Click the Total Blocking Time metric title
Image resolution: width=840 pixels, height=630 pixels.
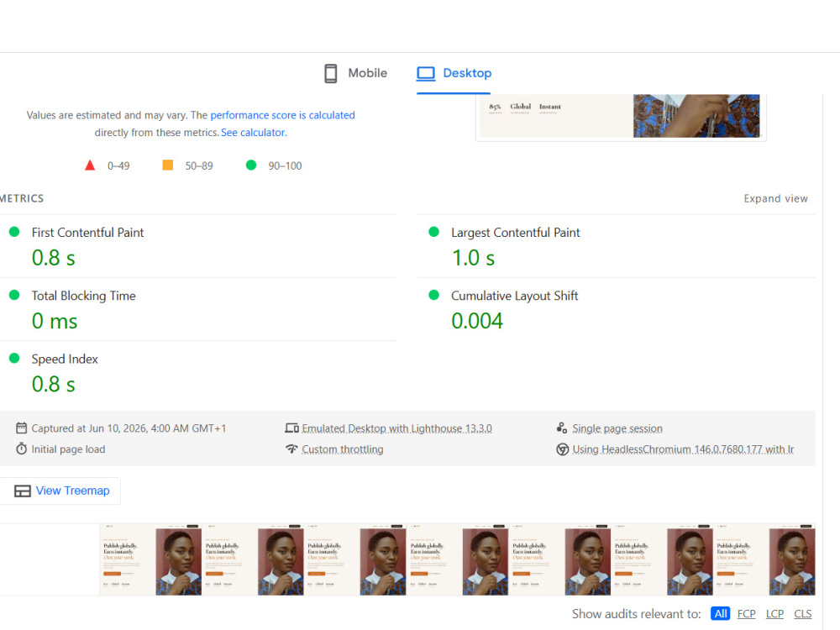pos(83,296)
